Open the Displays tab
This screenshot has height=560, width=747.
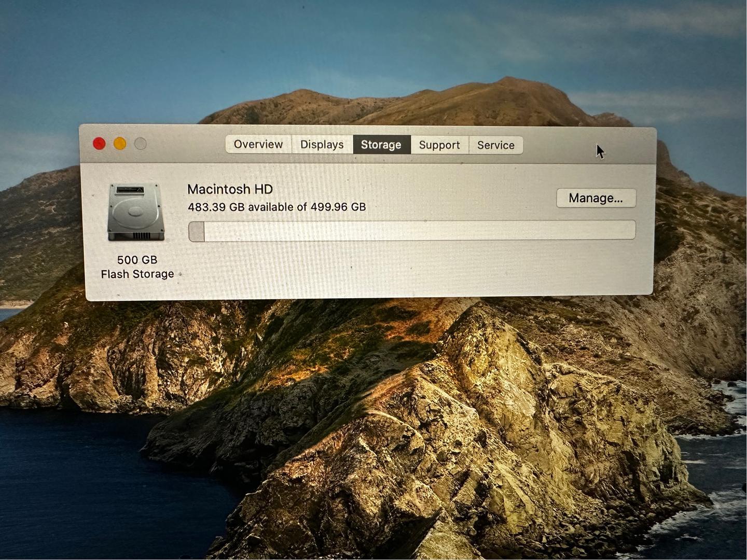tap(322, 145)
